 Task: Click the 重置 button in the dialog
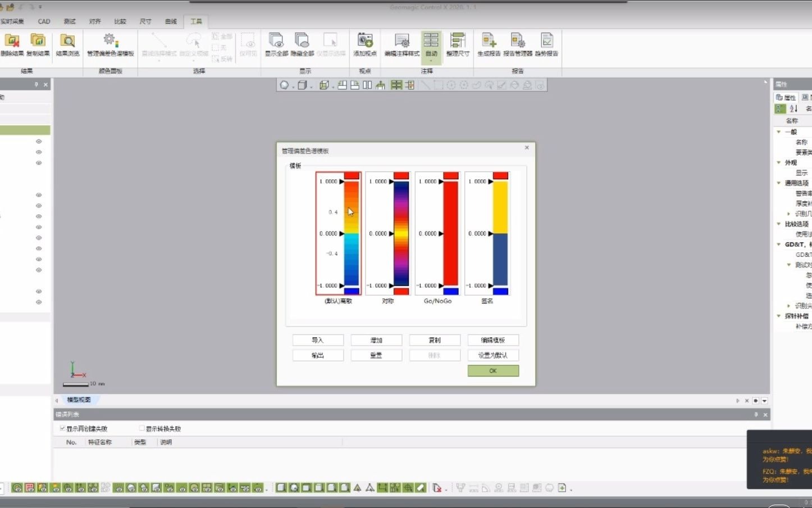click(376, 355)
